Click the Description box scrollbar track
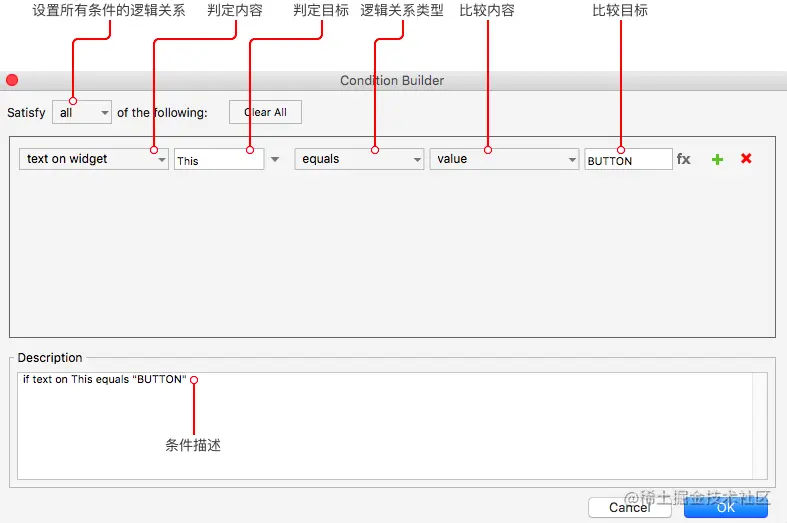The height and width of the screenshot is (523, 787). click(760, 426)
